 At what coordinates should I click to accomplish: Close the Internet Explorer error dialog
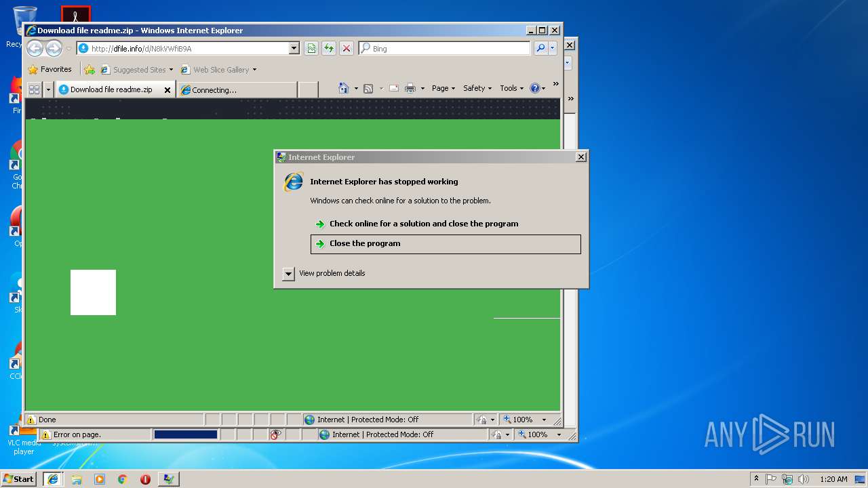click(580, 157)
